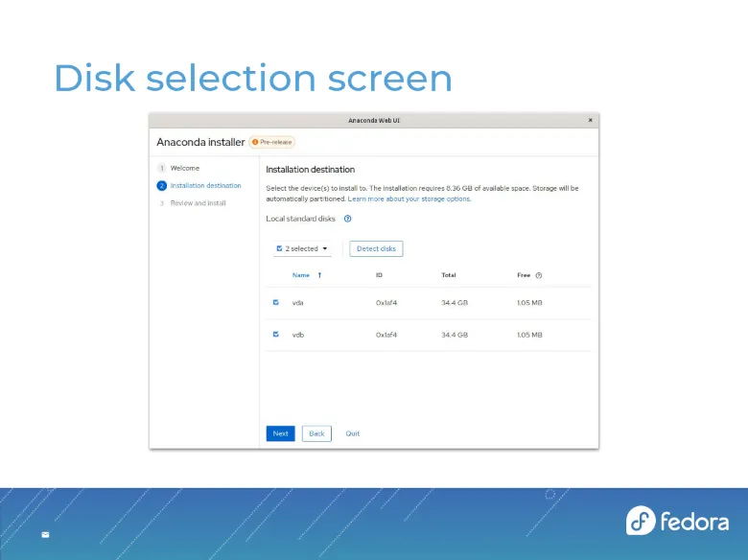
Task: Select the Installation destination step
Action: pos(205,186)
